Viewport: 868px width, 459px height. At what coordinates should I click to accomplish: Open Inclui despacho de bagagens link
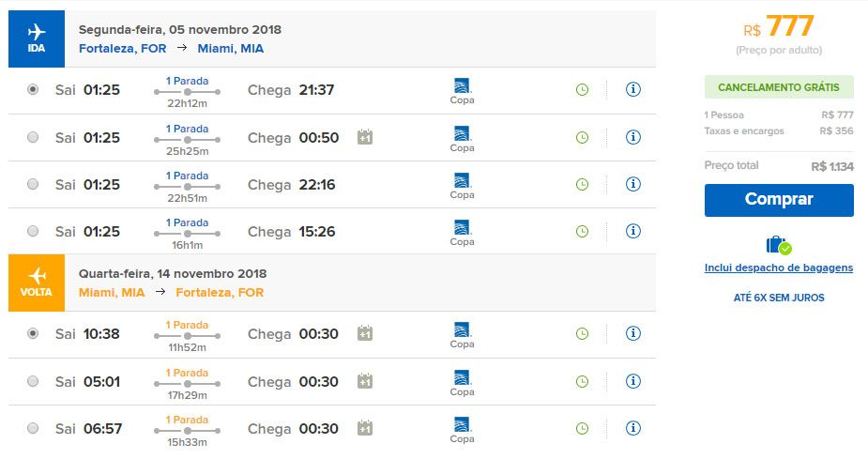778,268
